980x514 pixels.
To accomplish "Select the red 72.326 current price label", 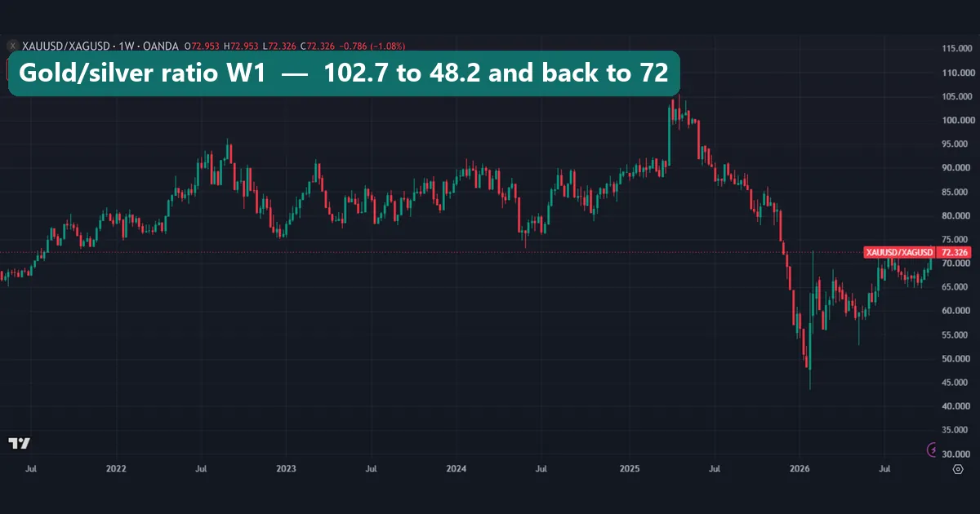I will coord(955,252).
